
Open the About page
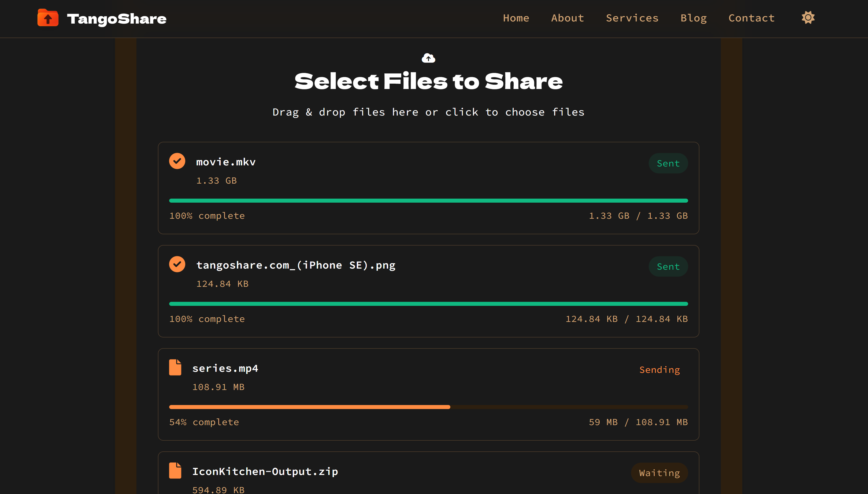click(x=567, y=18)
